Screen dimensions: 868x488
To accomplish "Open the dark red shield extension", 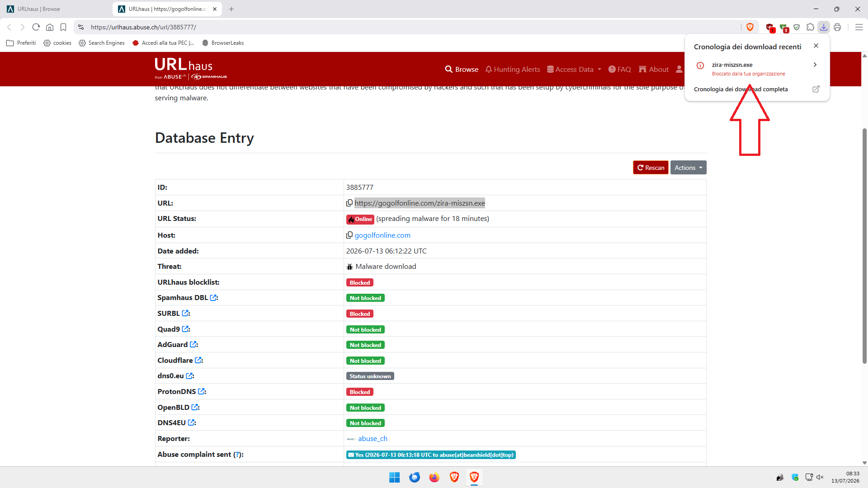I will 770,28.
